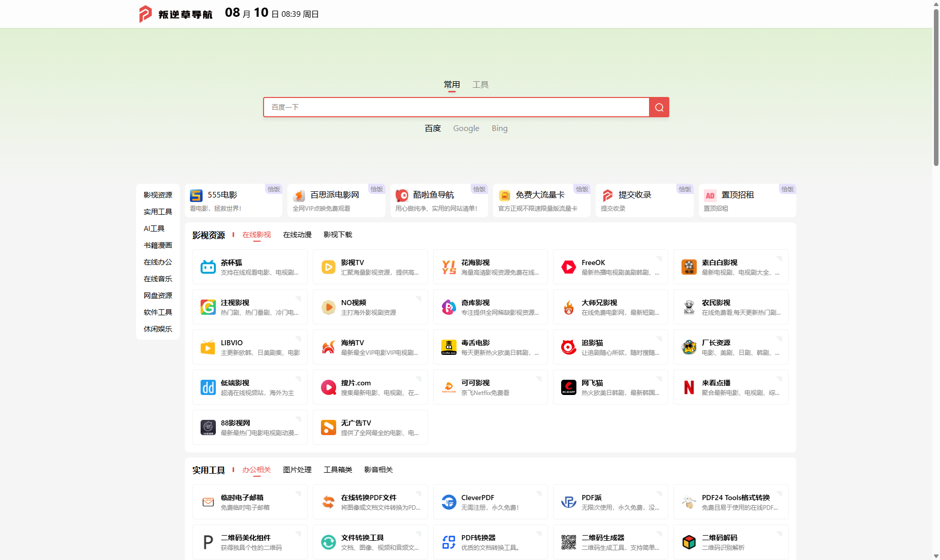The image size is (940, 560).
Task: Click the 低端影视 dd icon
Action: click(208, 387)
